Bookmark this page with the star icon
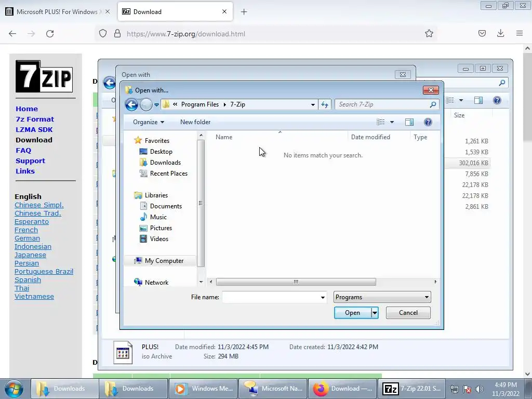 click(429, 34)
